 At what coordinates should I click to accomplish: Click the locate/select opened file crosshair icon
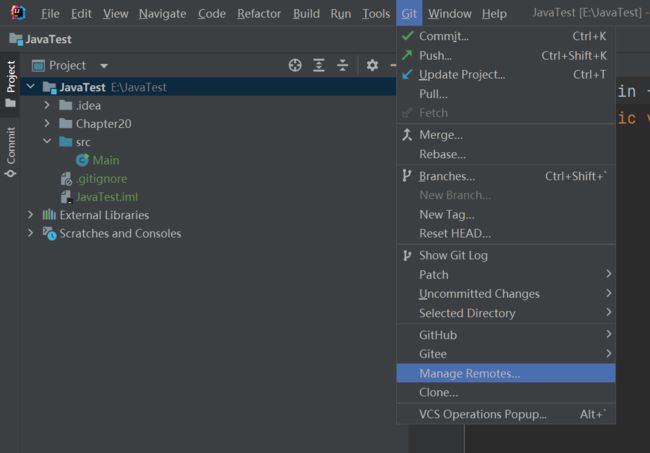(x=295, y=65)
